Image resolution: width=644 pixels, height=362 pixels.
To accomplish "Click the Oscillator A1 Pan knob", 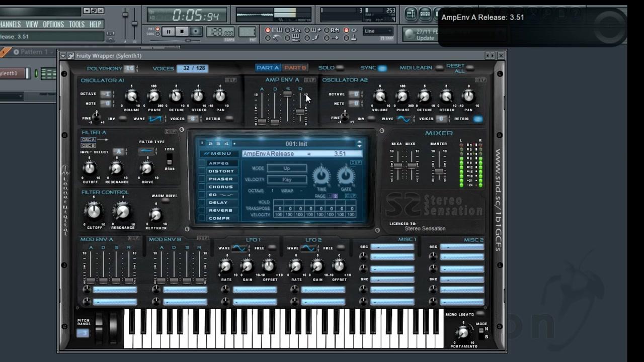I will click(x=220, y=97).
